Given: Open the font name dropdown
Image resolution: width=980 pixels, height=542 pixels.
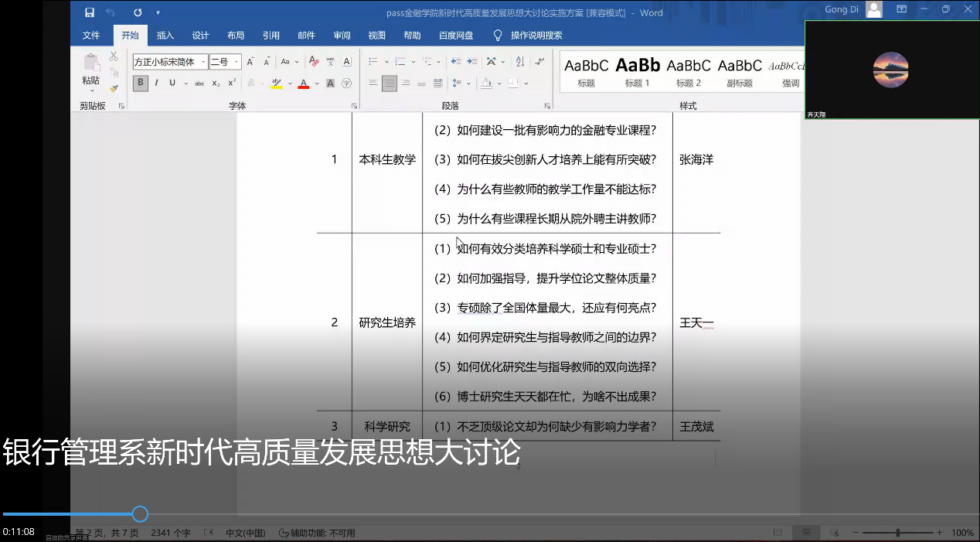Looking at the screenshot, I should [203, 61].
